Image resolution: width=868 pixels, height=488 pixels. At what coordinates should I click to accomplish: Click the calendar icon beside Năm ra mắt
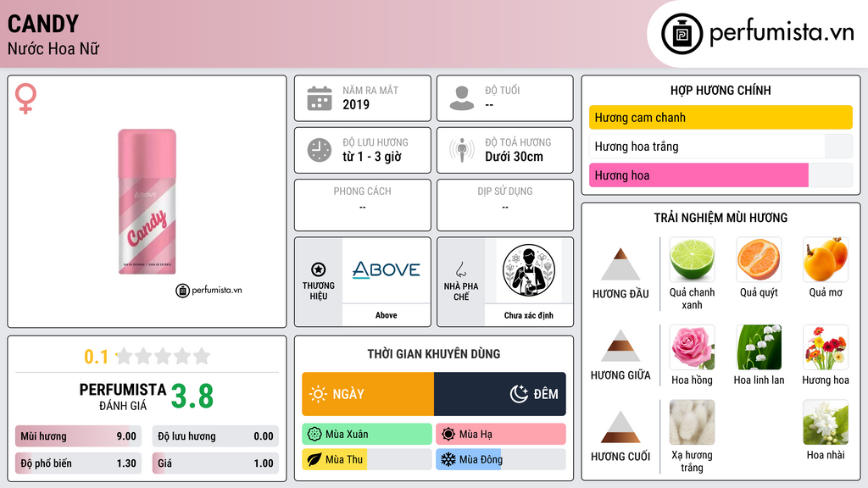click(x=320, y=98)
